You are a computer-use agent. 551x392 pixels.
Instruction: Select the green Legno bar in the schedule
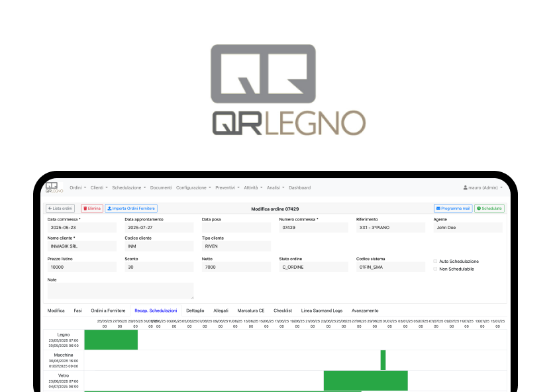[x=112, y=340]
